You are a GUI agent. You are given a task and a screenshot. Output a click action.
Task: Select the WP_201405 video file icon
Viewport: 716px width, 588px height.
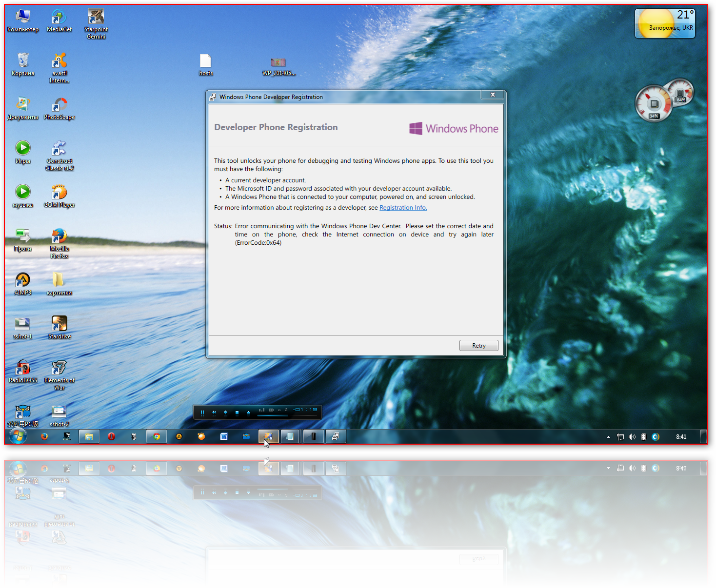click(x=278, y=66)
